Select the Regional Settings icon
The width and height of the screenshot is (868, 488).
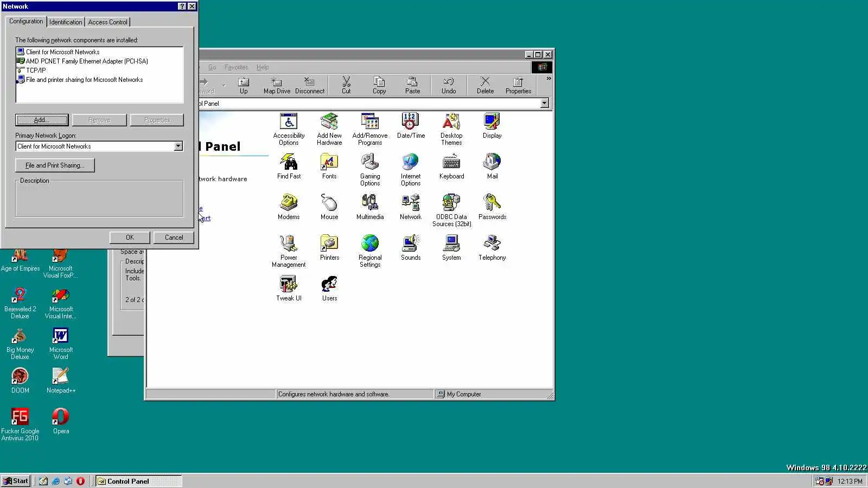[x=370, y=251]
